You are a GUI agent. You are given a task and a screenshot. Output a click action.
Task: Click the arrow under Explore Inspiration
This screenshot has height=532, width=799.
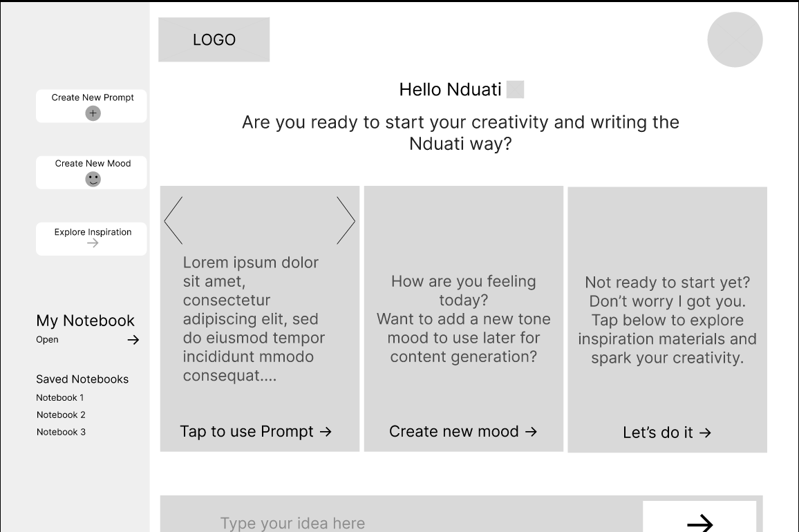(x=93, y=243)
